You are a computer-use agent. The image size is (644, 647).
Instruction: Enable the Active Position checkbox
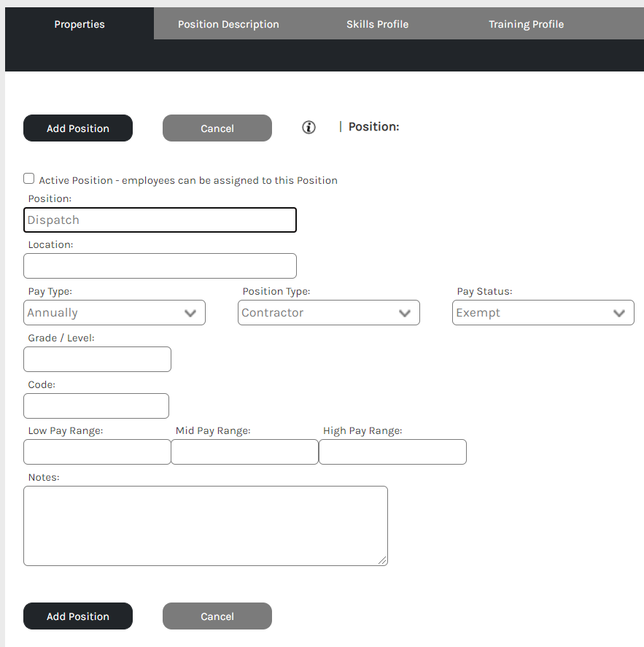coord(29,179)
